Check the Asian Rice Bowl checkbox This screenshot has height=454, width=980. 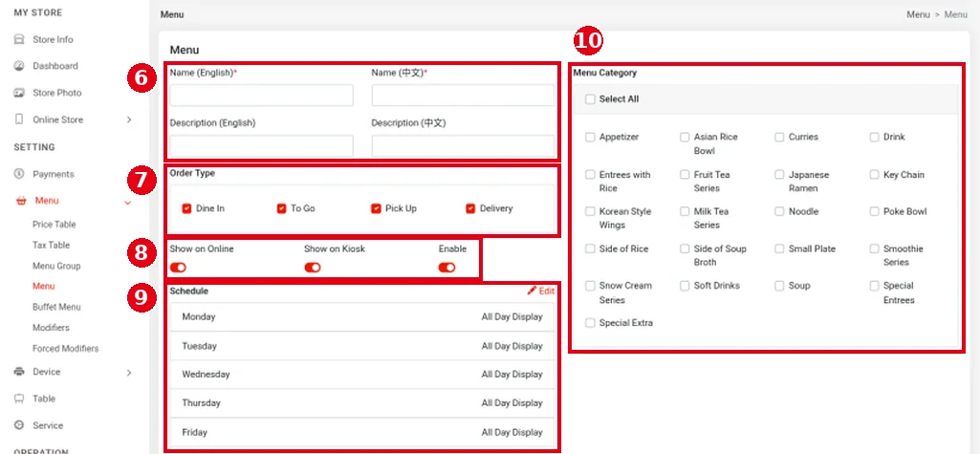[685, 138]
